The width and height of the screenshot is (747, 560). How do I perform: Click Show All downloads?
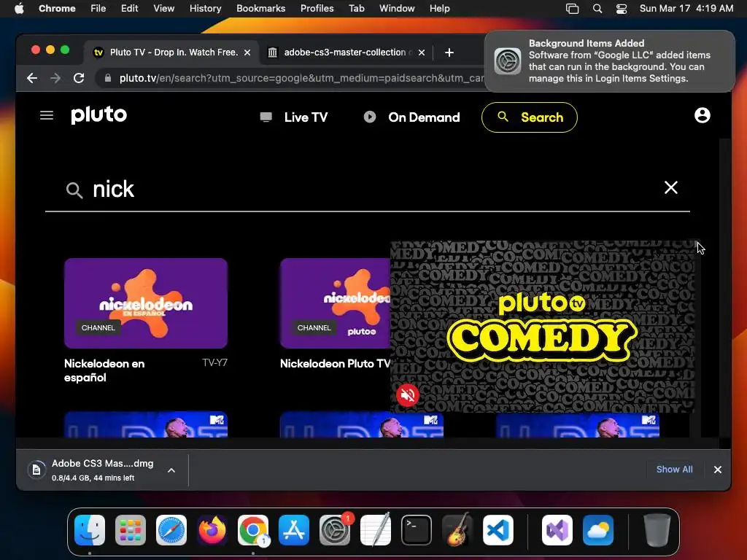[x=674, y=470]
